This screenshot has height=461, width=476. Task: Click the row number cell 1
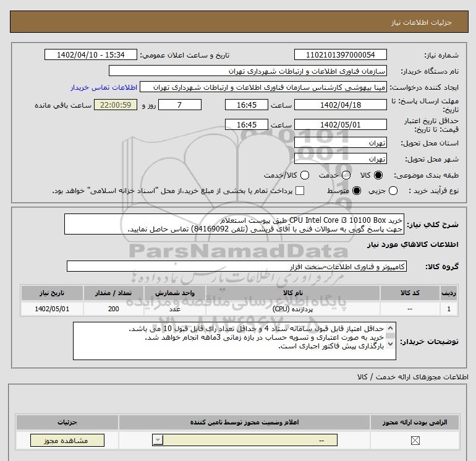[x=449, y=309]
